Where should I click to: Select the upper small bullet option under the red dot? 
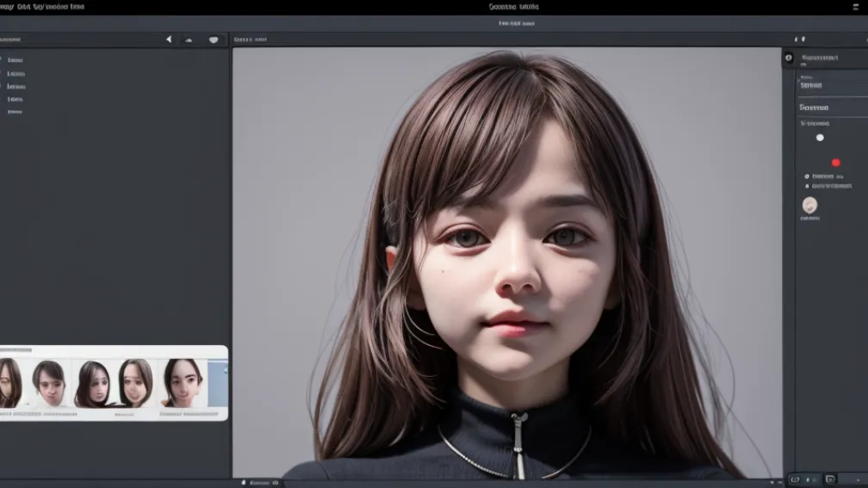point(807,176)
